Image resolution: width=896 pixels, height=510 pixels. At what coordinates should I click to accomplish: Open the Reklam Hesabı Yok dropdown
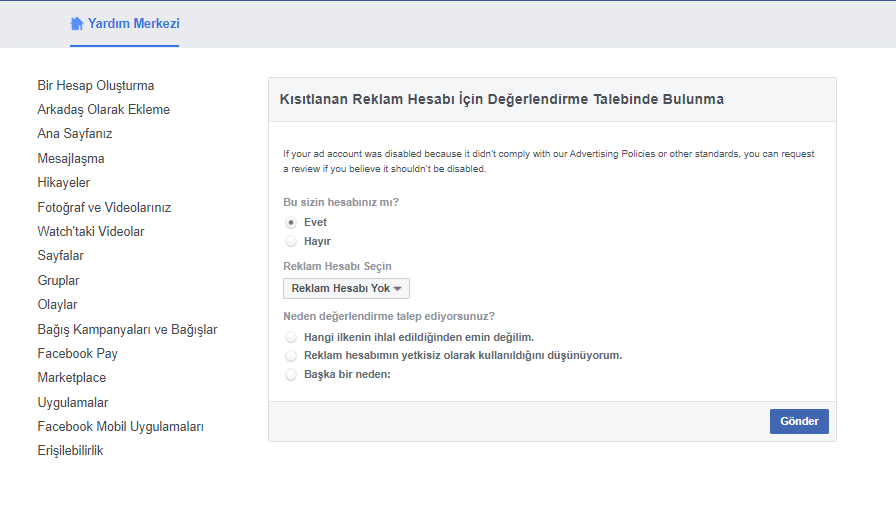pyautogui.click(x=346, y=288)
